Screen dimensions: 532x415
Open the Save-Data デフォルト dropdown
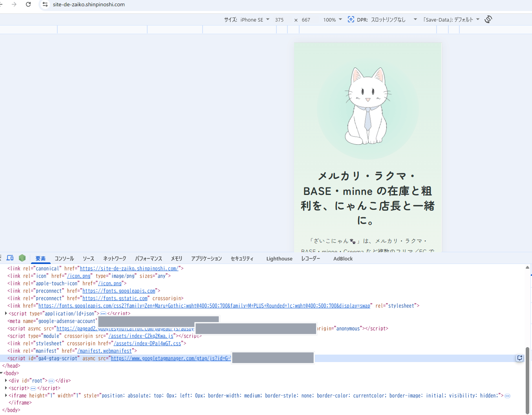tap(452, 20)
